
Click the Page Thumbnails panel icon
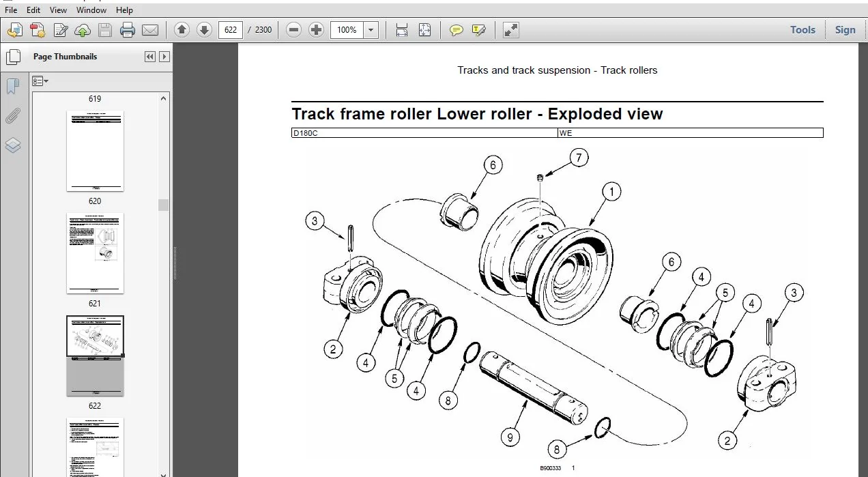click(12, 57)
